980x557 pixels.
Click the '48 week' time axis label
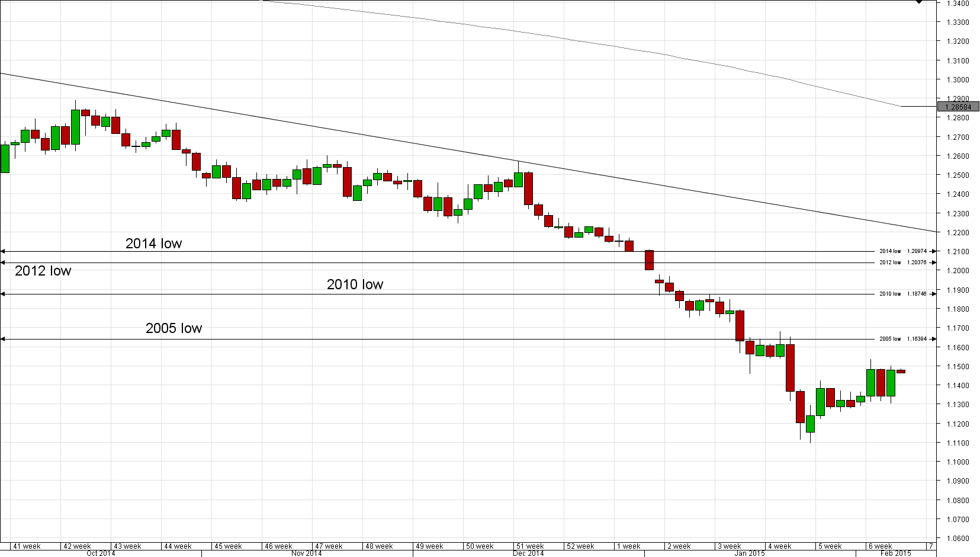pyautogui.click(x=379, y=546)
